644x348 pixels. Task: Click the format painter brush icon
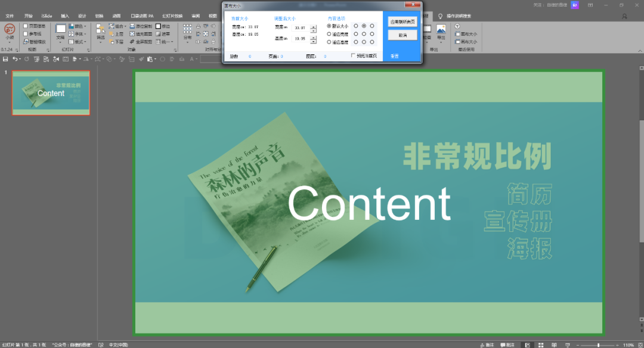tap(141, 59)
